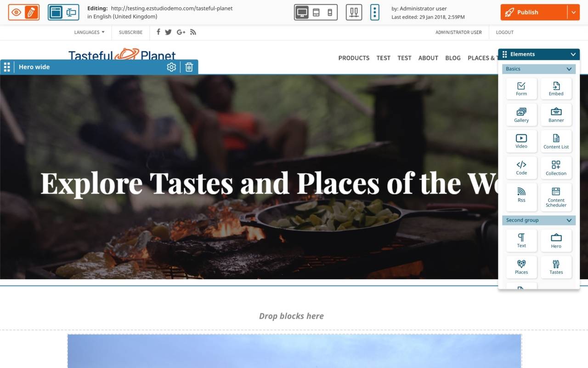Select the Embed element

[556, 89]
